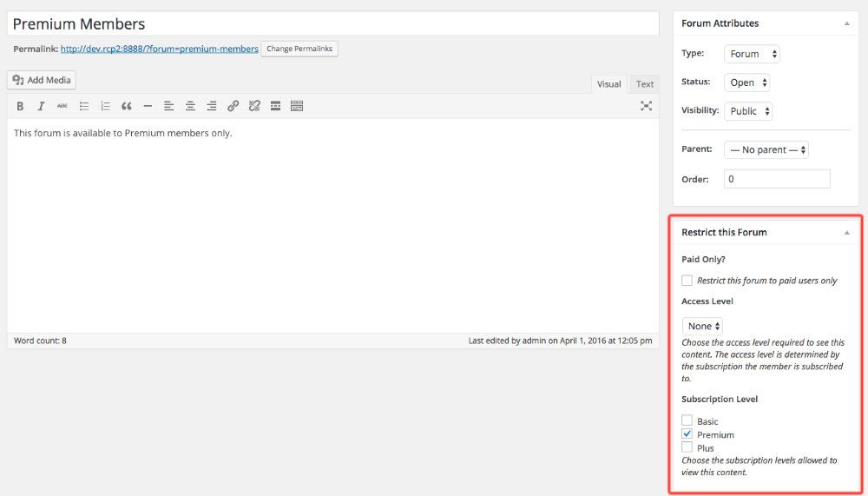Insert Read More tag
Image resolution: width=868 pixels, height=496 pixels.
pos(275,106)
